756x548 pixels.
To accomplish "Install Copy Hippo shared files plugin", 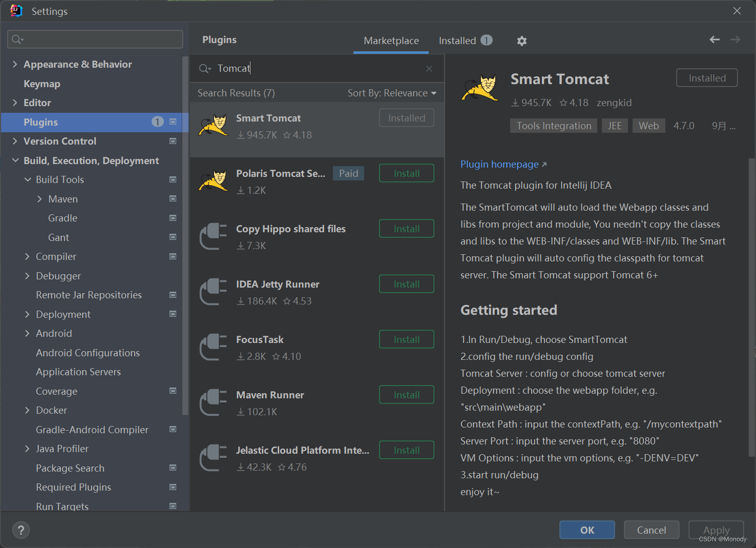I will click(x=407, y=229).
